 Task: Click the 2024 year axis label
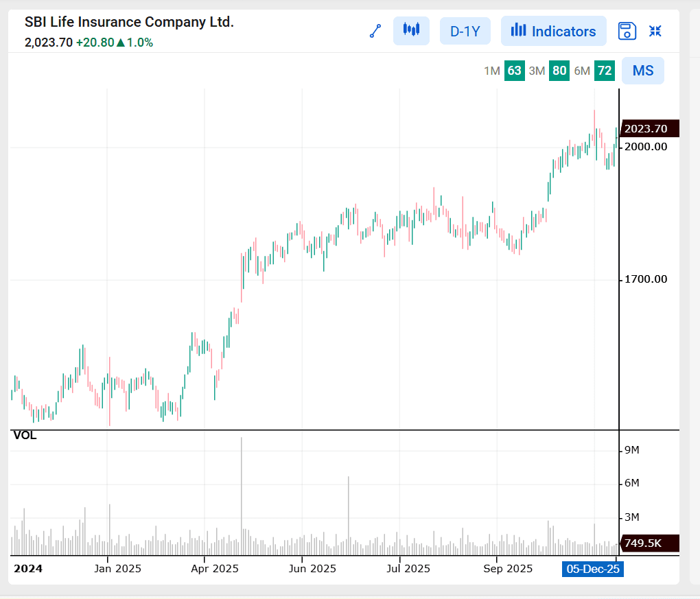click(x=28, y=569)
